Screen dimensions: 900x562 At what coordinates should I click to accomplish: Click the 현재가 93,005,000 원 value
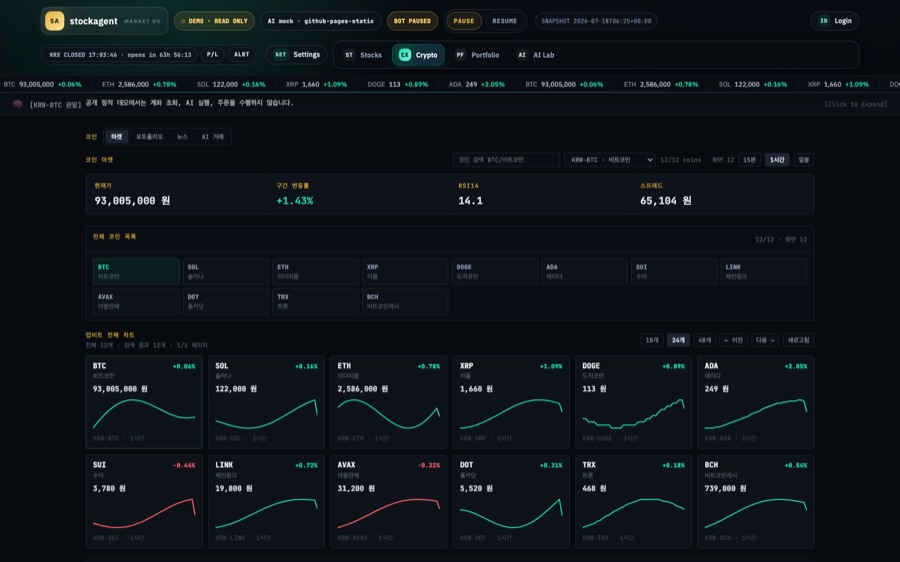point(132,201)
